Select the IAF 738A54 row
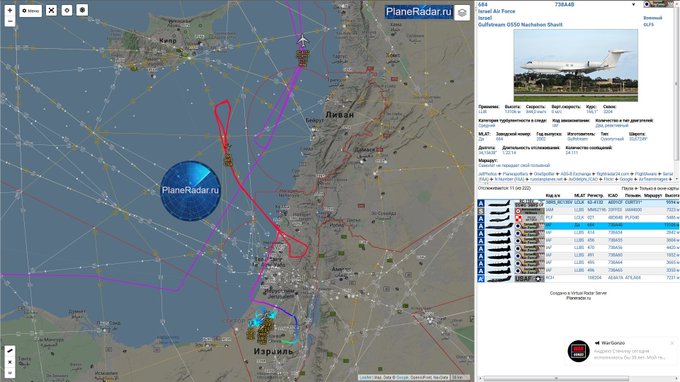680x382 pixels. coord(578,233)
